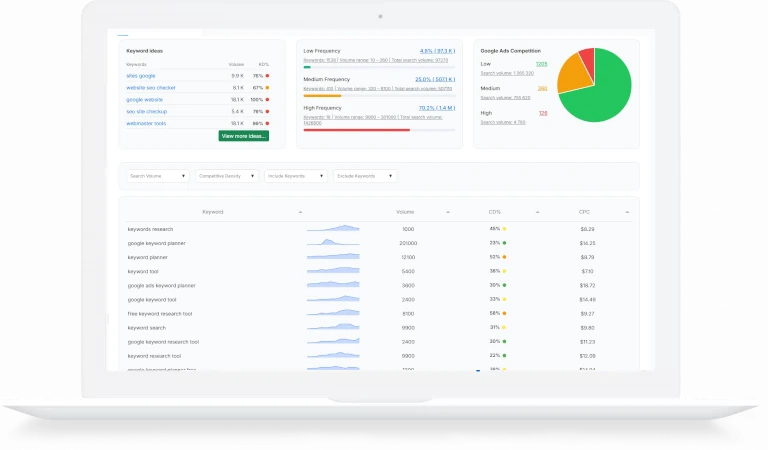
Task: Select the keyword tool row text
Action: [x=143, y=271]
